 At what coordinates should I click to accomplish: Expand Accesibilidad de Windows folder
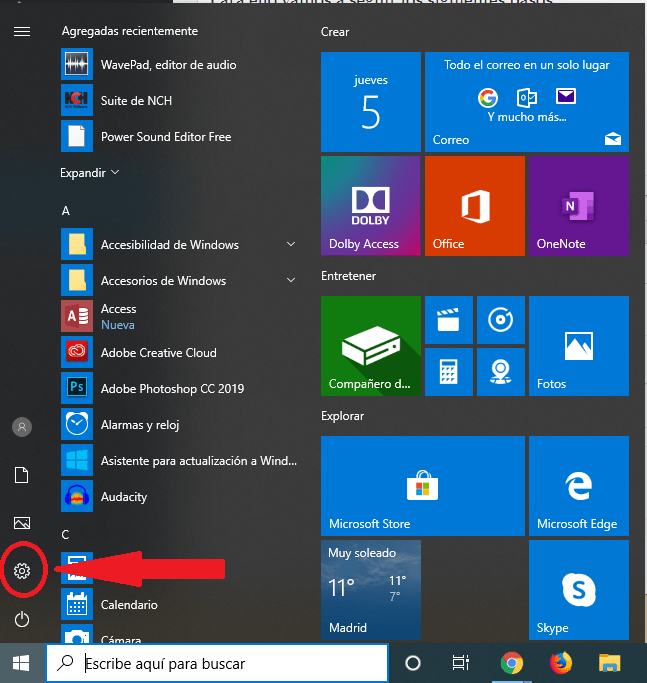pos(180,244)
